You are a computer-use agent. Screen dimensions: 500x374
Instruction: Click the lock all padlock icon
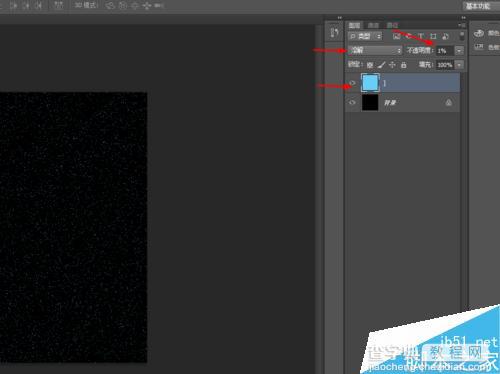(x=403, y=65)
